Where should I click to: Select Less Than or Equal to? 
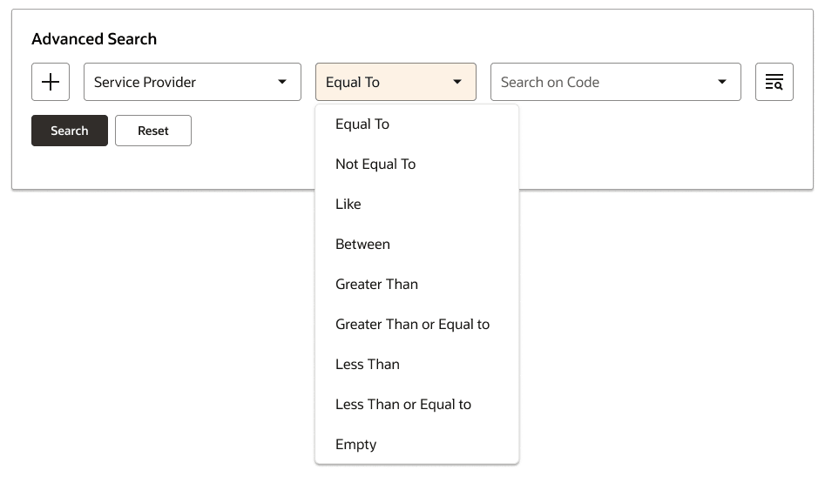[x=402, y=404]
